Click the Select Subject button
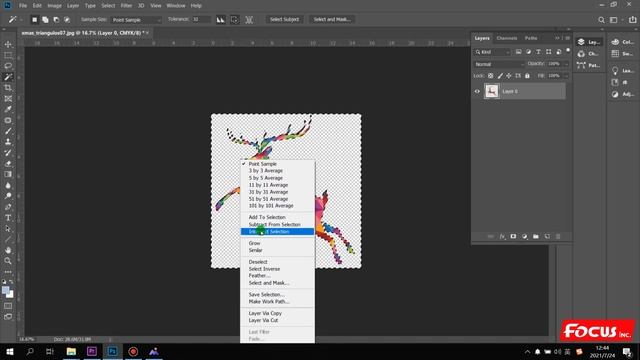This screenshot has width=640, height=360. [284, 20]
